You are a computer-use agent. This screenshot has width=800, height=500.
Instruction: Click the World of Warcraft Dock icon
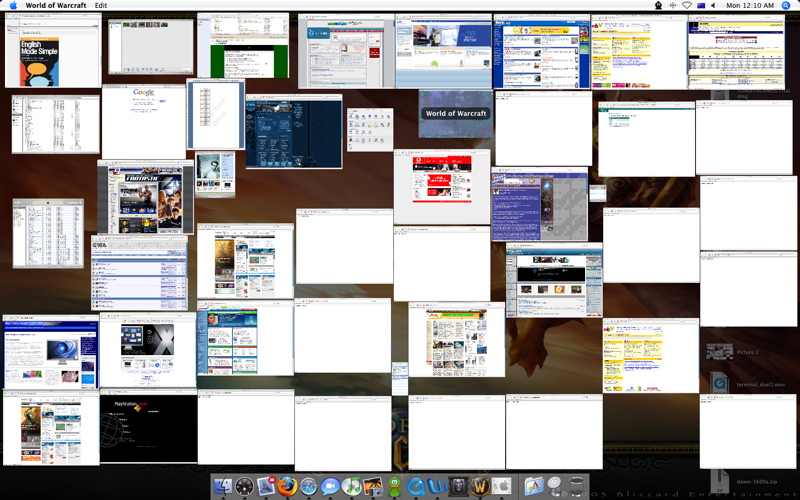point(480,487)
